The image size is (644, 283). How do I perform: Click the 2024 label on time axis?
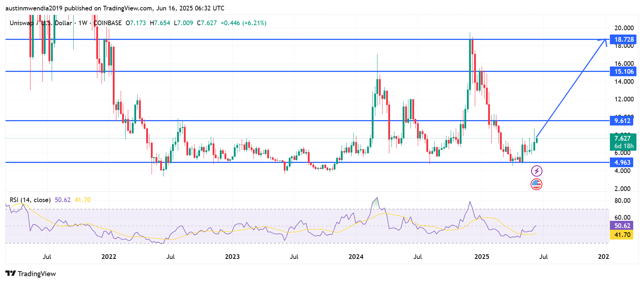tap(356, 257)
